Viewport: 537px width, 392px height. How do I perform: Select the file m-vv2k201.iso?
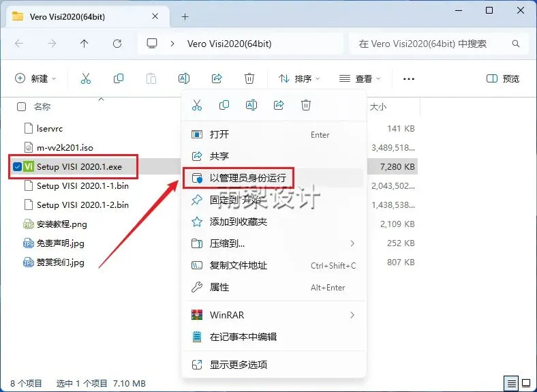(65, 148)
